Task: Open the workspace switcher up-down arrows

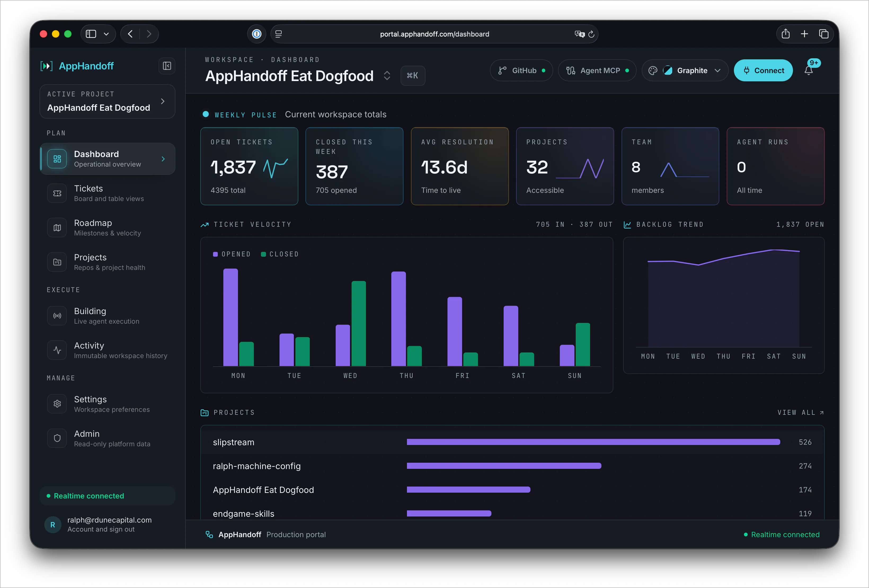Action: (x=387, y=75)
